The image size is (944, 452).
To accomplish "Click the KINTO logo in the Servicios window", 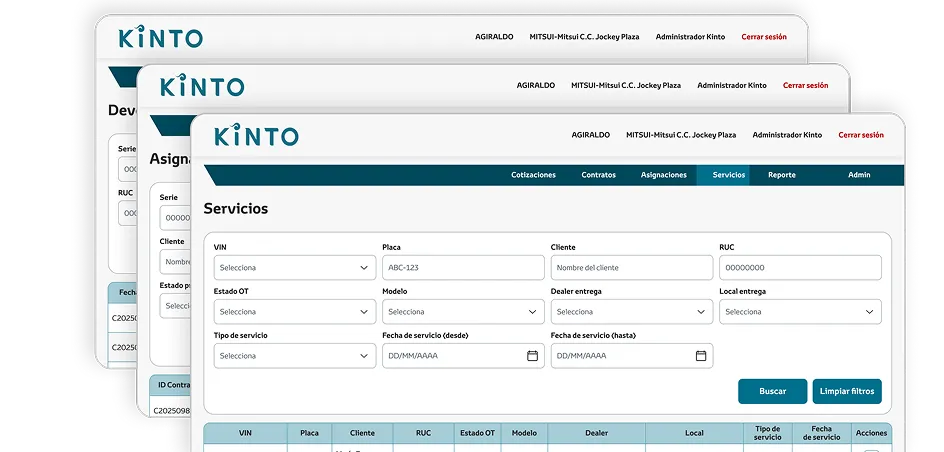I will tap(256, 135).
